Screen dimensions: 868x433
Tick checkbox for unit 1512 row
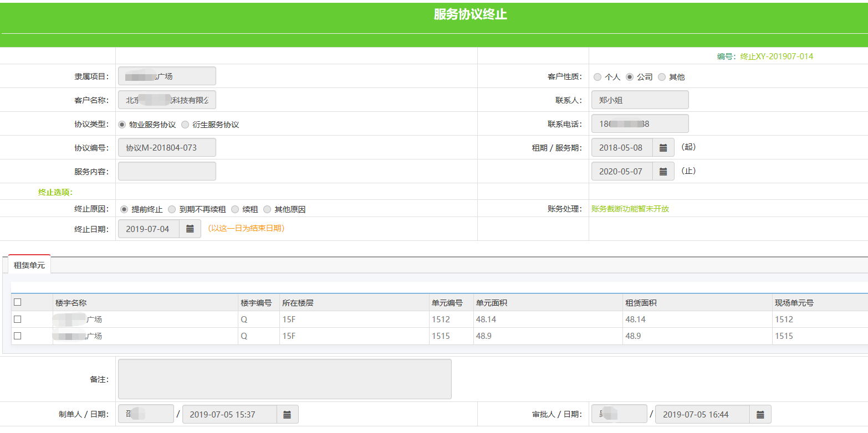click(x=18, y=319)
